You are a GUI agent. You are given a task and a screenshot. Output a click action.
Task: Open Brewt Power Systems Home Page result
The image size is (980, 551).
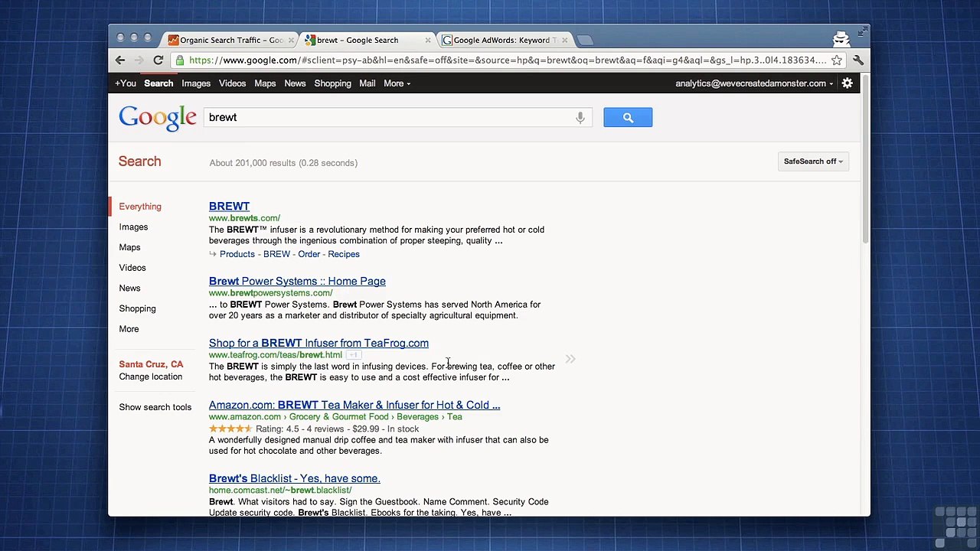[297, 281]
